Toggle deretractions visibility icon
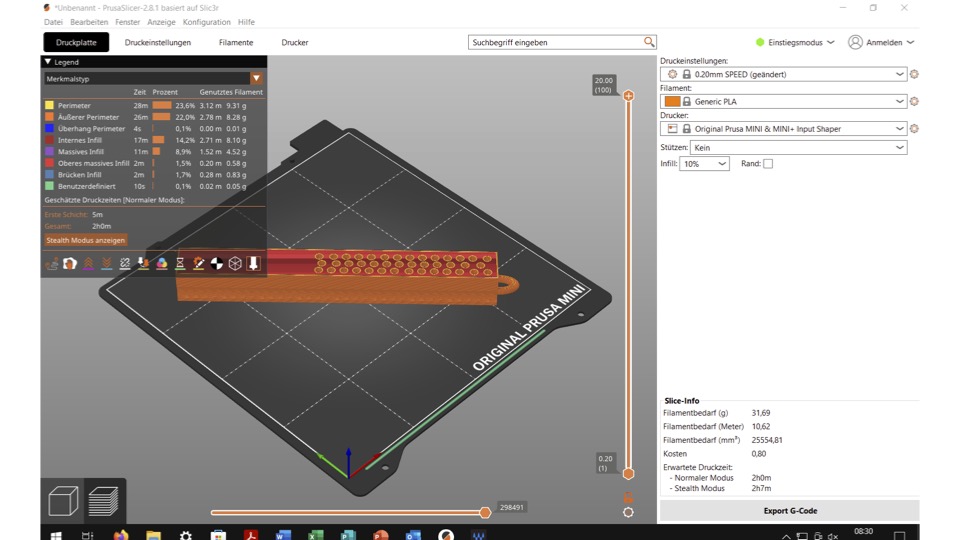The width and height of the screenshot is (960, 540). click(107, 263)
